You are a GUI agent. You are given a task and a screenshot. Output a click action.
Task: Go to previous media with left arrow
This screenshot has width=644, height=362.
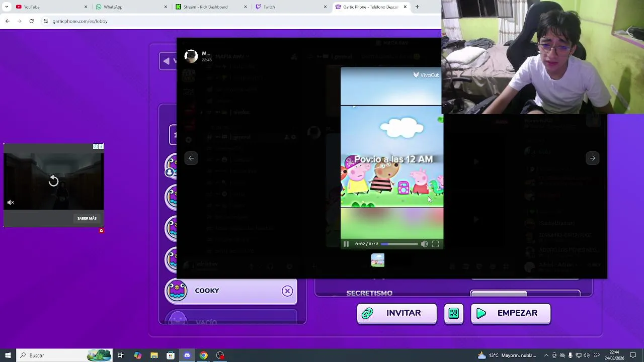pos(191,158)
